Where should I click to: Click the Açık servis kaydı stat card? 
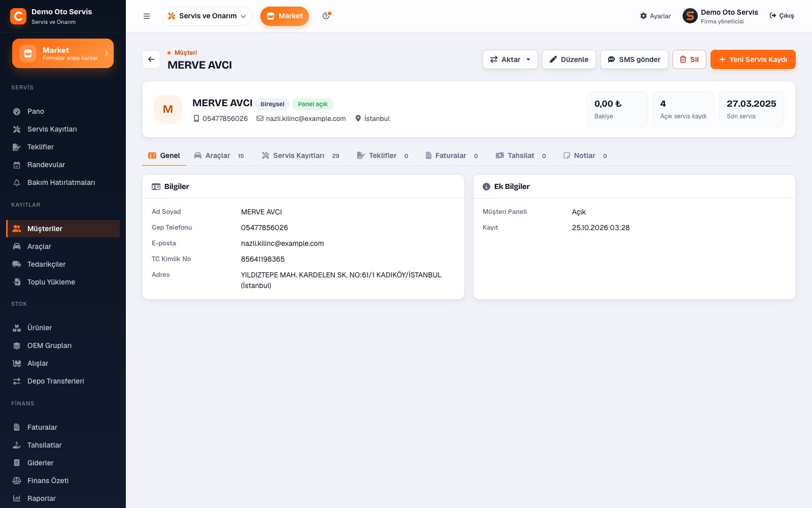(x=683, y=109)
